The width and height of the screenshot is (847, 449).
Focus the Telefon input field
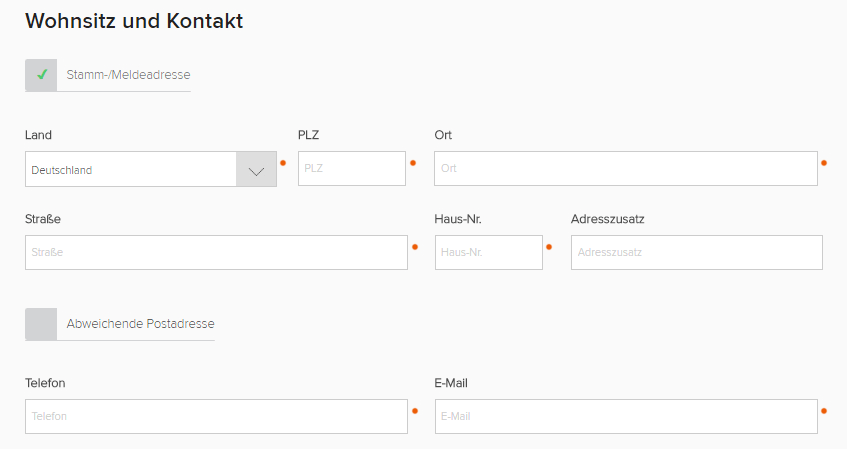tap(216, 417)
